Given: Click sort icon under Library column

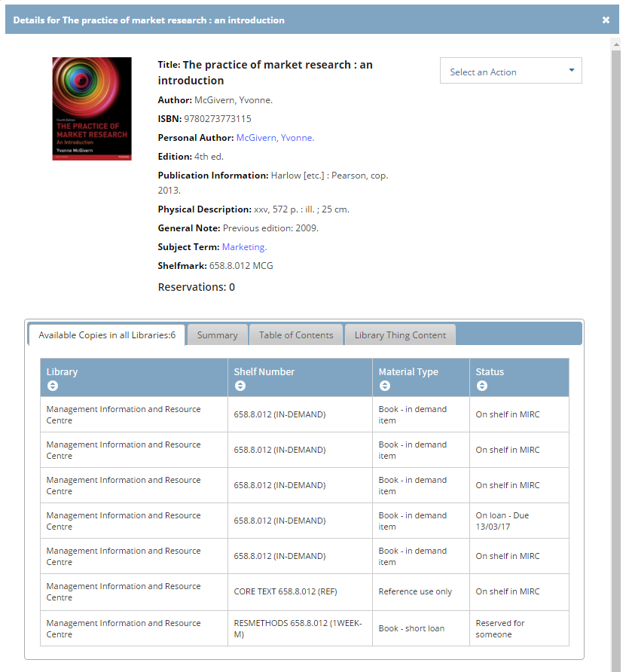Looking at the screenshot, I should pyautogui.click(x=52, y=386).
